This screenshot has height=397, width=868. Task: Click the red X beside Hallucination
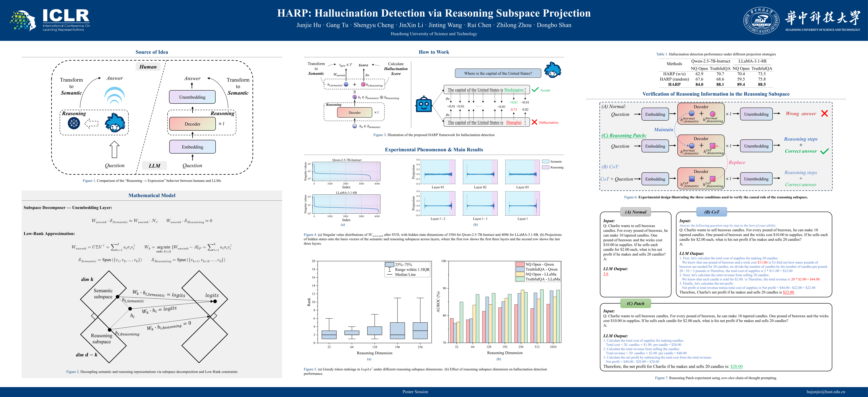pos(534,122)
